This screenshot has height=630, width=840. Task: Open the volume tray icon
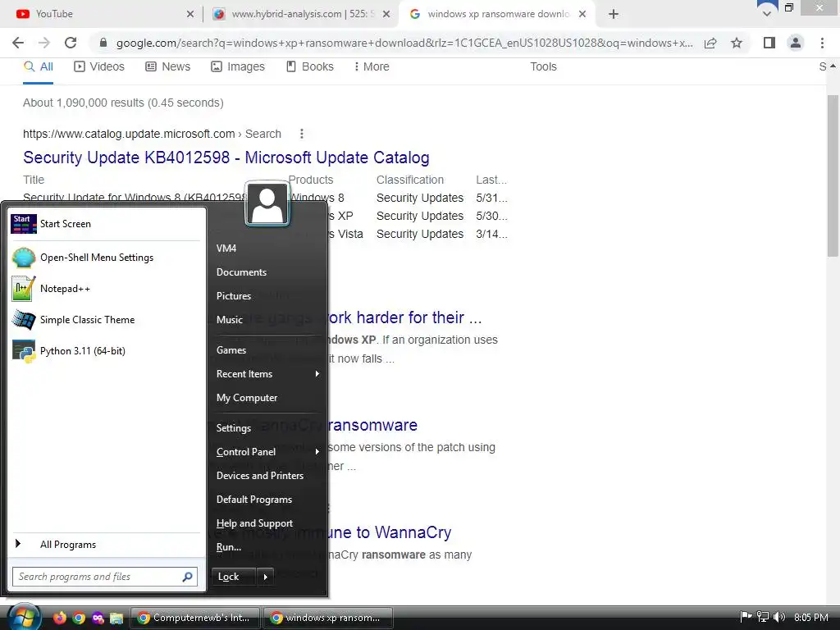779,617
